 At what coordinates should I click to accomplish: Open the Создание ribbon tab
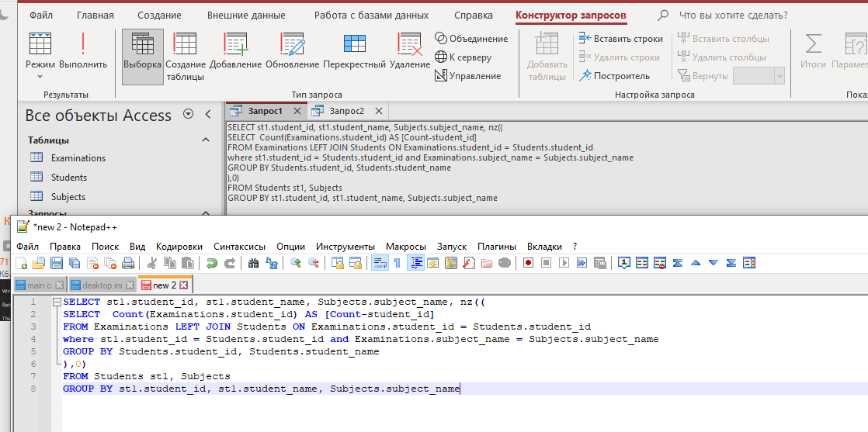pyautogui.click(x=159, y=16)
